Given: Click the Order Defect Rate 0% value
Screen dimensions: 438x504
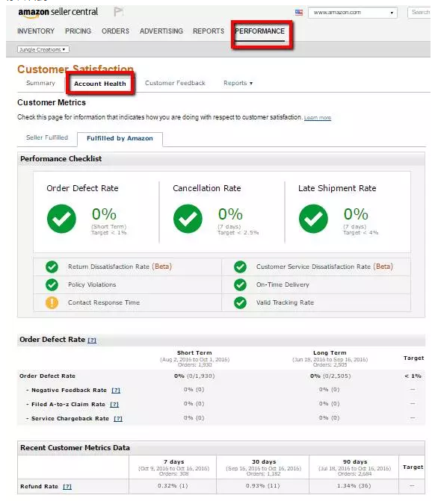Looking at the screenshot, I should click(x=104, y=214).
